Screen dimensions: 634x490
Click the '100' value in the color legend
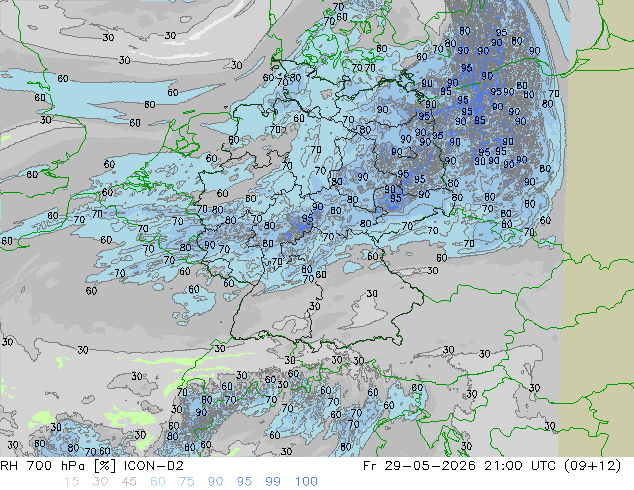click(x=306, y=482)
